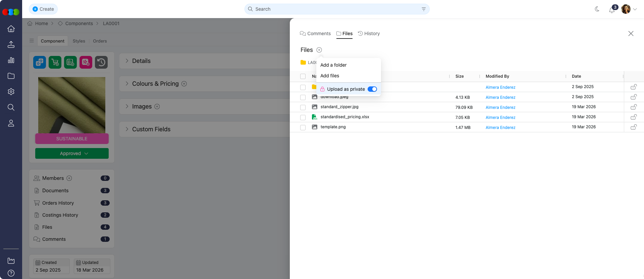Open Almera Enderez link on template.png row

coord(500,128)
